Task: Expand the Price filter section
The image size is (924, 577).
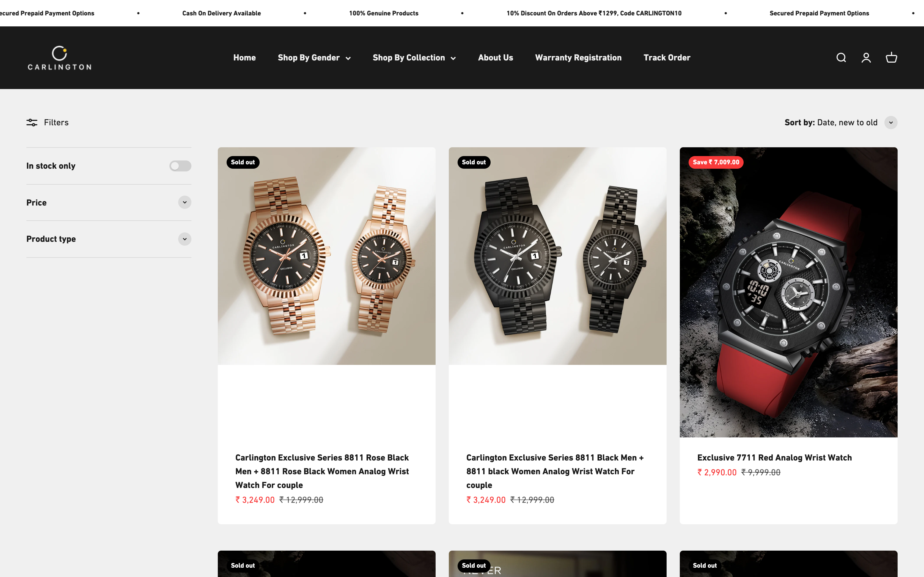Action: point(185,202)
